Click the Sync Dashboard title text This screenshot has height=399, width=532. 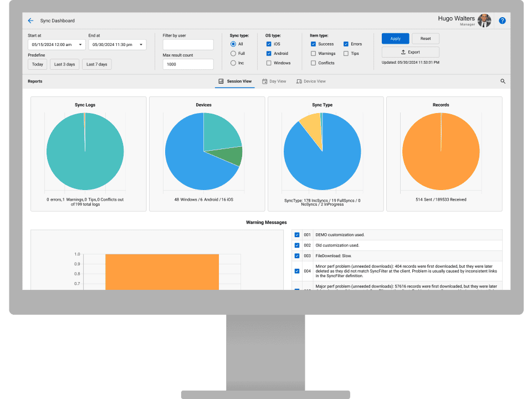(57, 21)
